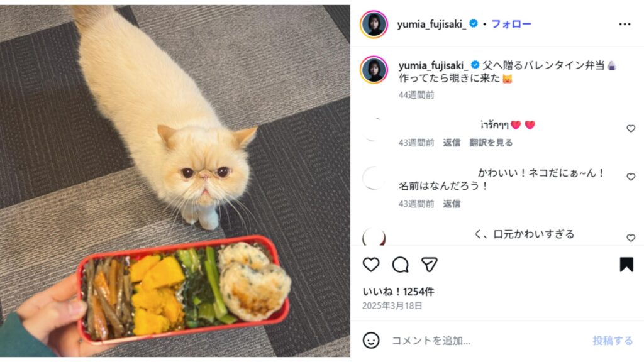Like the 口元かわいすぎる comment
Screen dimensions: 644x362
(631, 238)
